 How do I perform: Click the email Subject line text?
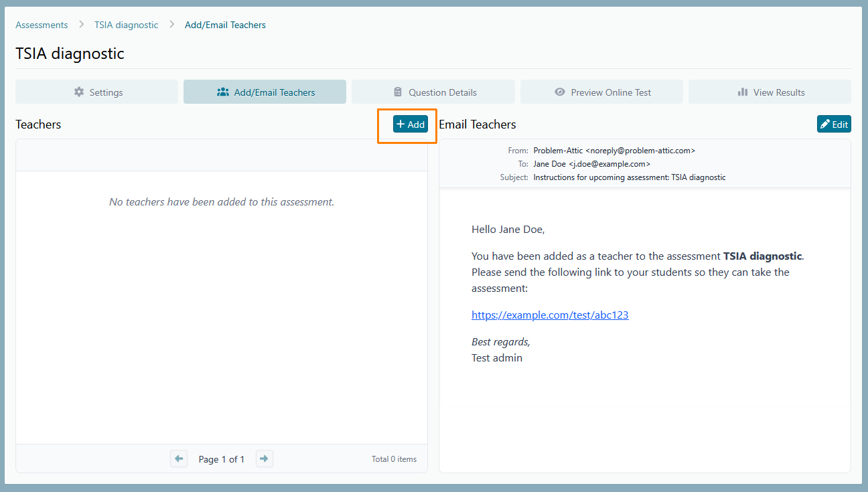coord(629,177)
